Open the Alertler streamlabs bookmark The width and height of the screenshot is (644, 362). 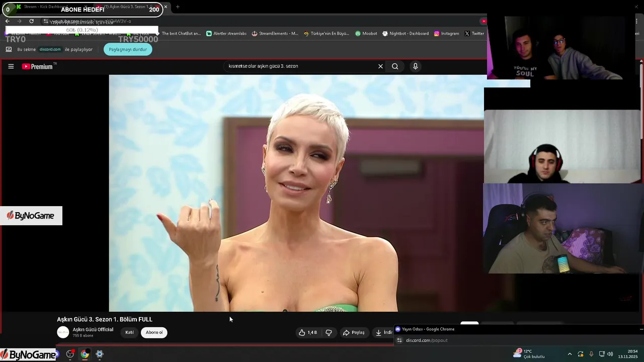pos(226,34)
